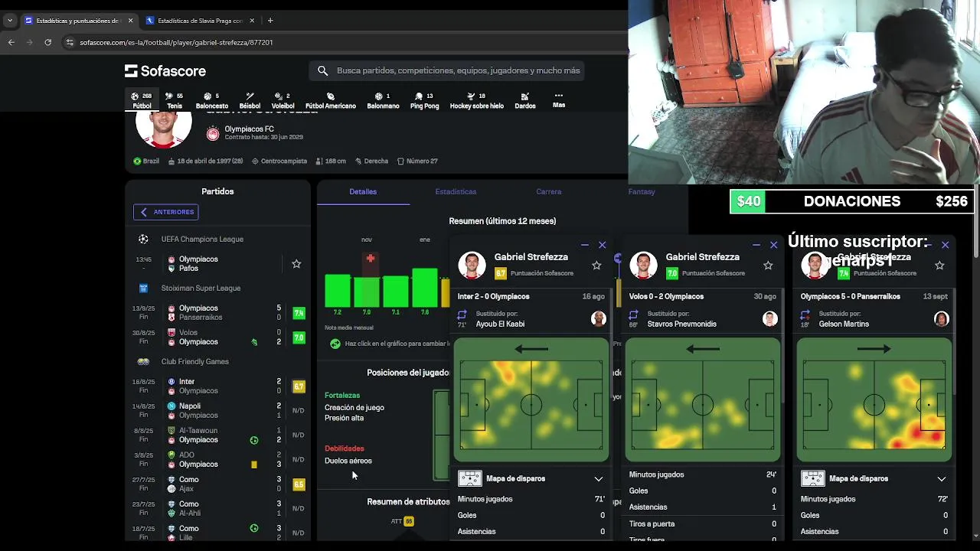Viewport: 980px width, 551px height.
Task: Click the Olympiacos FC club crest
Action: [213, 134]
